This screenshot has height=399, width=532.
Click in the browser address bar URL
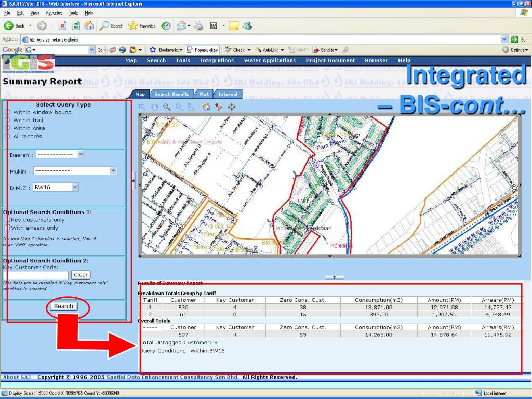261,39
